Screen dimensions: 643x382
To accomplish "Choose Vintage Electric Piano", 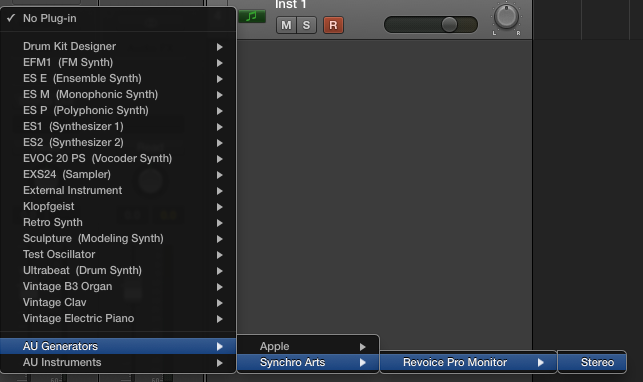I will point(118,318).
